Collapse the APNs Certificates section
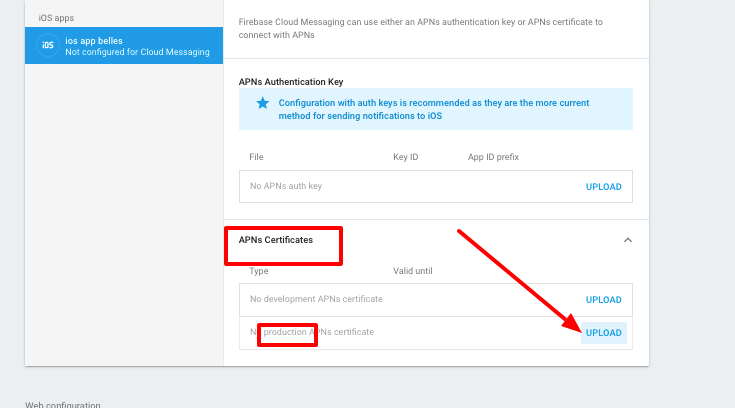The width and height of the screenshot is (735, 408). coord(628,240)
